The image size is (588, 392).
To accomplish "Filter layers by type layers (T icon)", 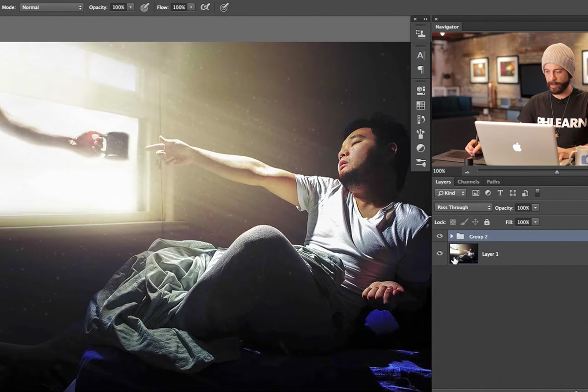I will [x=500, y=193].
